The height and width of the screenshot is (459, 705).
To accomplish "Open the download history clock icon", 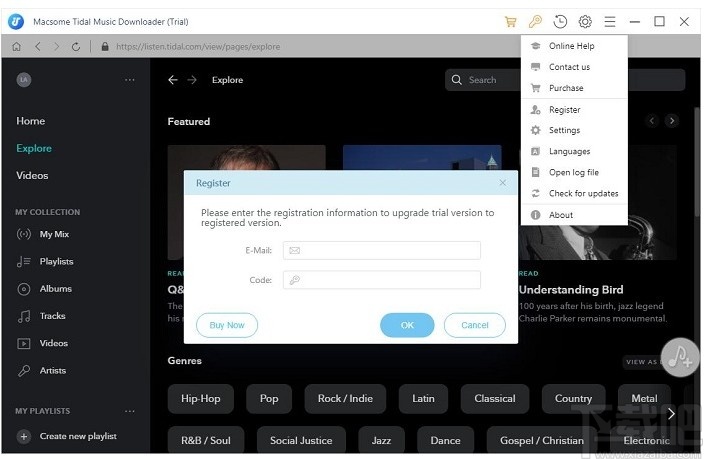I will click(x=560, y=22).
